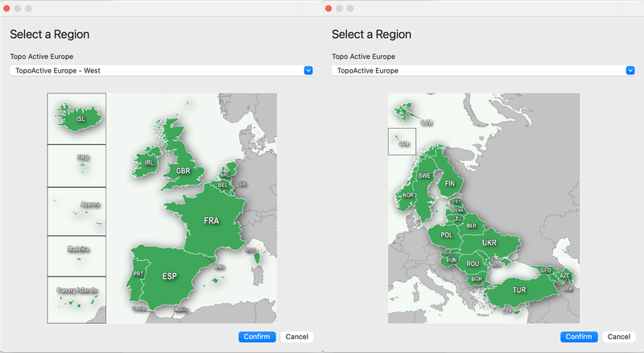
Task: Close the left Select a Region window
Action: [6, 8]
